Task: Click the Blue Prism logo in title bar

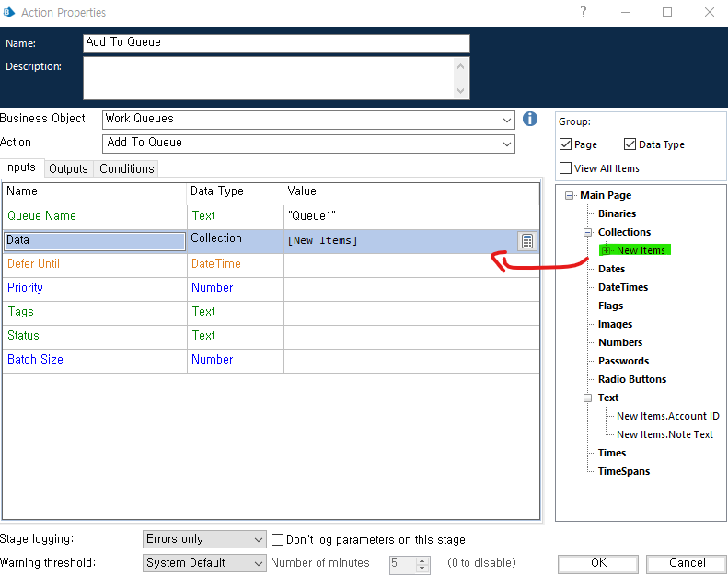Action: click(9, 12)
